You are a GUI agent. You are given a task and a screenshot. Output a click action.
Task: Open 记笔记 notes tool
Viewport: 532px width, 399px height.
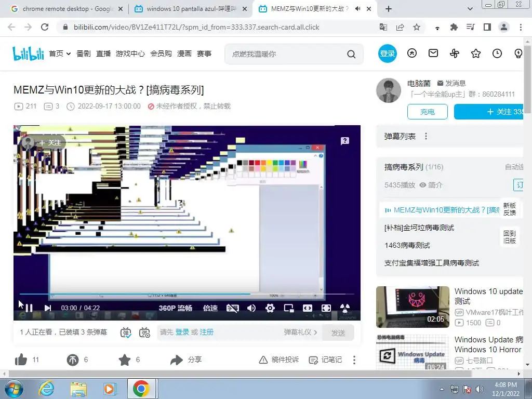click(x=325, y=360)
